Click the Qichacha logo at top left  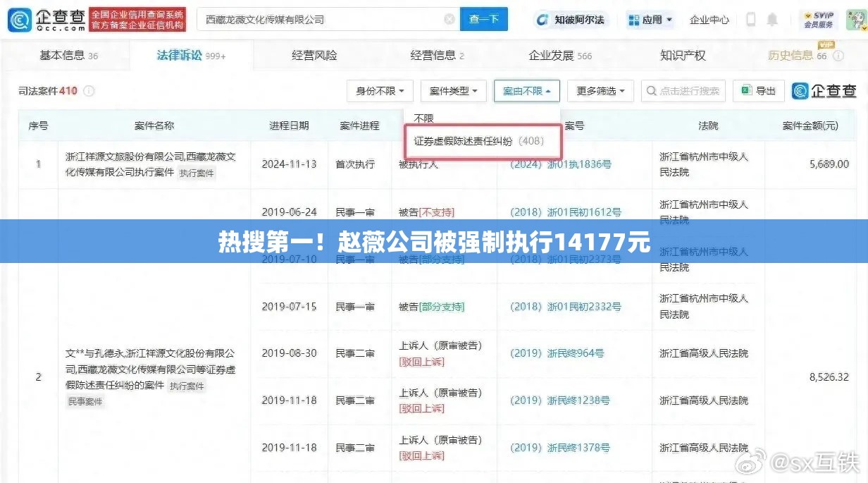click(x=46, y=20)
